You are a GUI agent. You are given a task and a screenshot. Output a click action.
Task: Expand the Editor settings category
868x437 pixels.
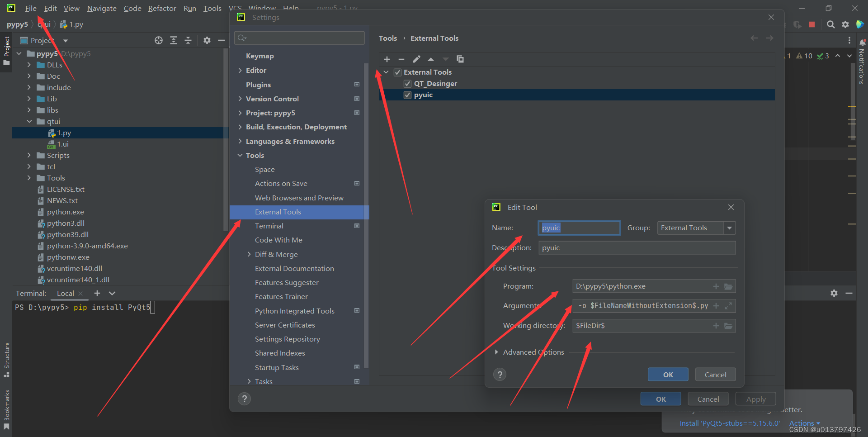coord(240,71)
